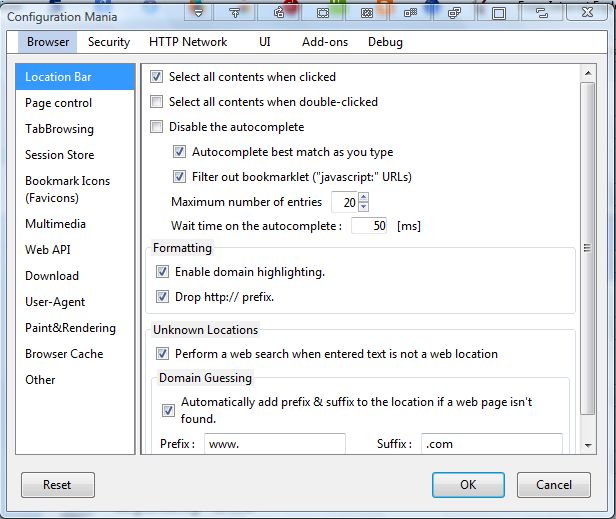Increase Maximum number of entries with up spinner
This screenshot has height=519, width=616.
(x=363, y=197)
